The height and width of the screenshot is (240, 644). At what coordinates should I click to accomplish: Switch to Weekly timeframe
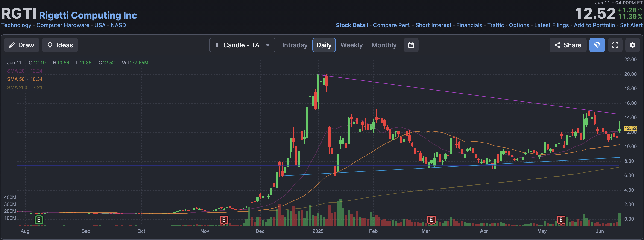(351, 45)
